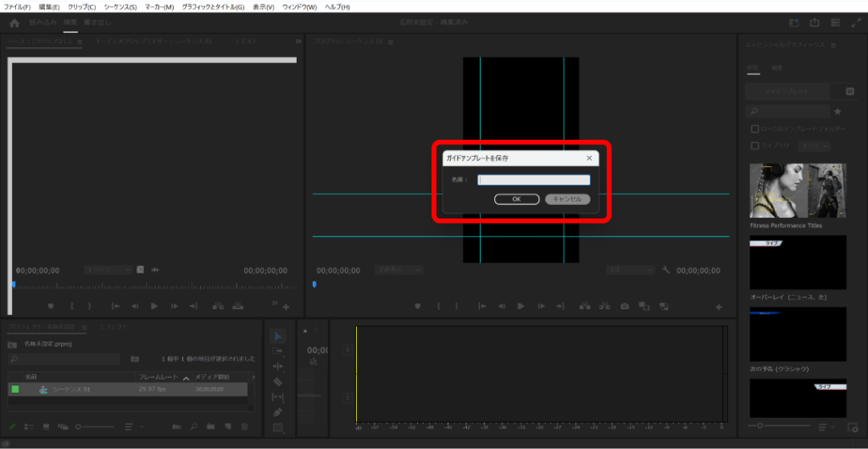The height and width of the screenshot is (449, 868).
Task: Select the Selection arrow tool
Action: click(x=278, y=335)
